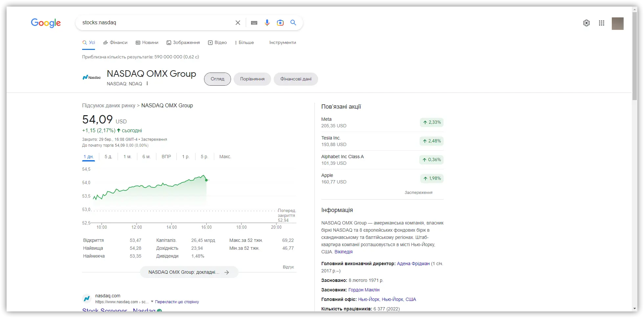This screenshot has width=644, height=318.
Task: Open the Адена Фрідман link
Action: tap(413, 264)
